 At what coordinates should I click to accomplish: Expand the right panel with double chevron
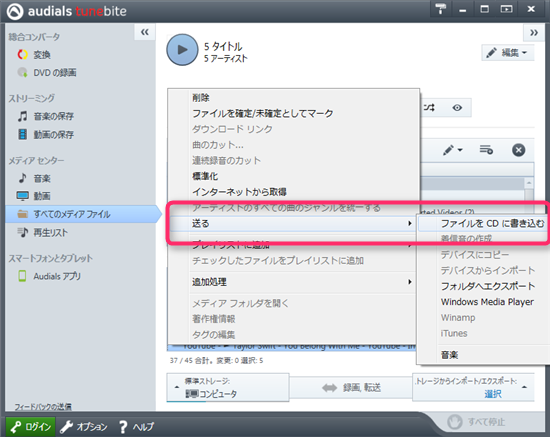click(x=534, y=33)
